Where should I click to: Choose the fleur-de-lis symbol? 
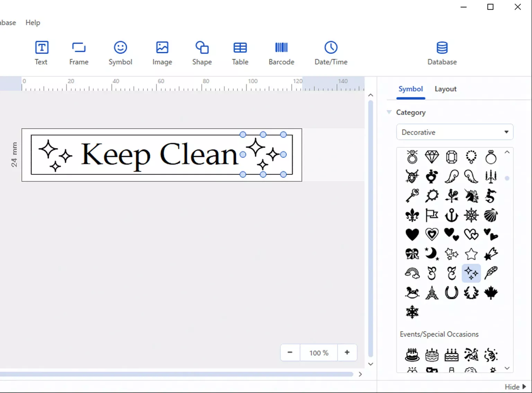412,215
